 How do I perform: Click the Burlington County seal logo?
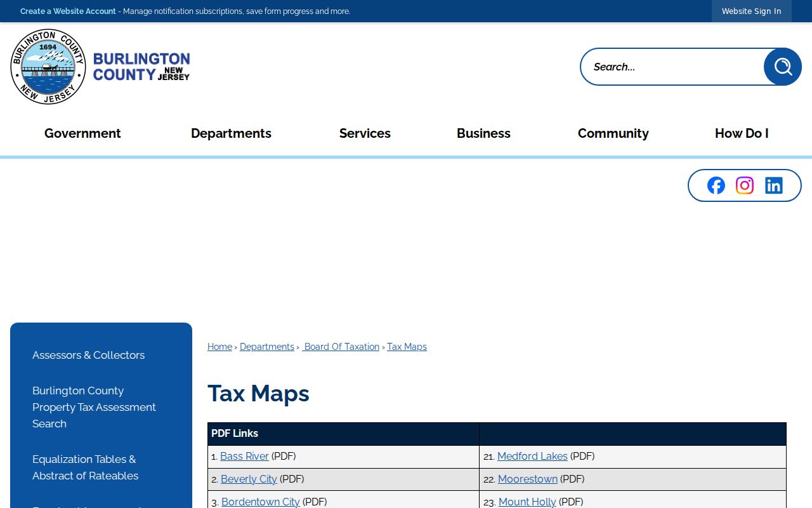coord(48,67)
